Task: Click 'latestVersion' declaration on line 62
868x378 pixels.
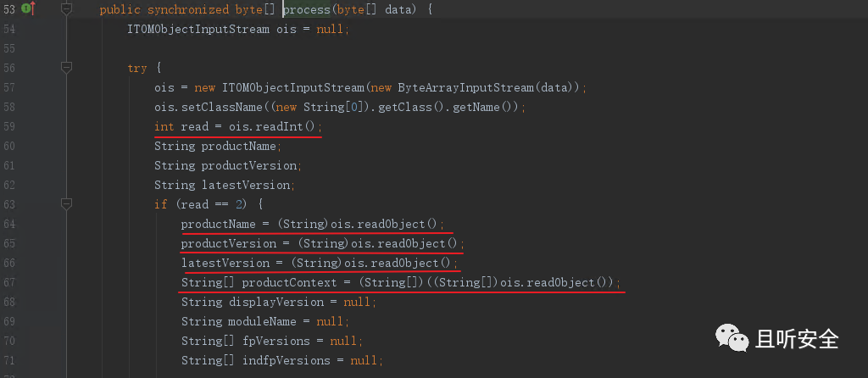Action: point(245,185)
